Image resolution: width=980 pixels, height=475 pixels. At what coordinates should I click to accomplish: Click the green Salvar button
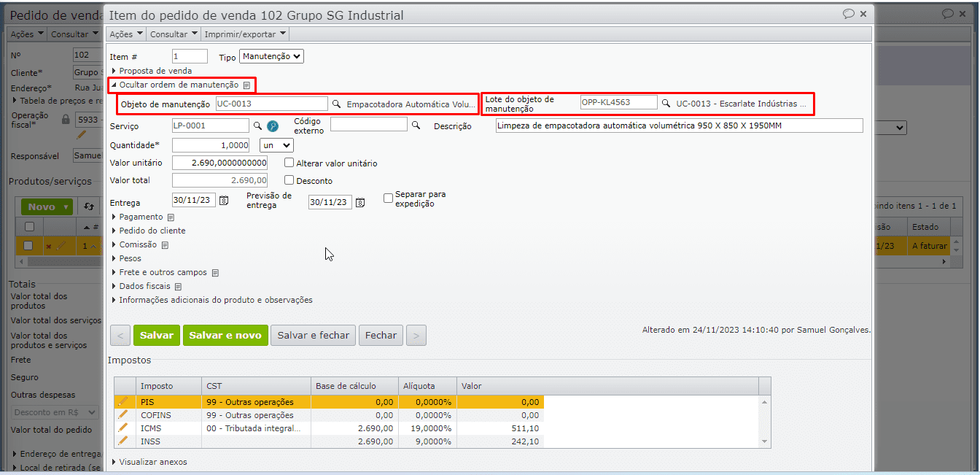[157, 336]
